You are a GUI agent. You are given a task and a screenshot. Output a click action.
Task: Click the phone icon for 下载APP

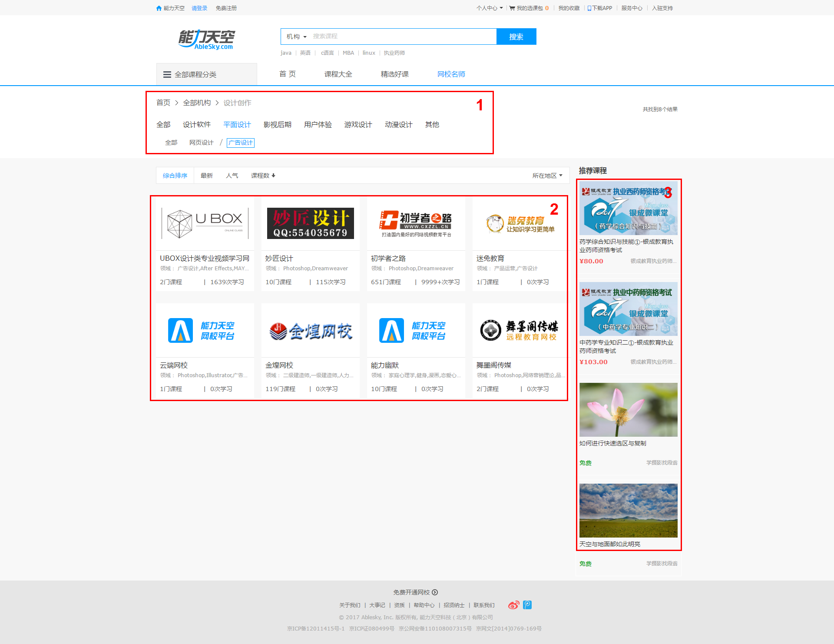(x=589, y=8)
